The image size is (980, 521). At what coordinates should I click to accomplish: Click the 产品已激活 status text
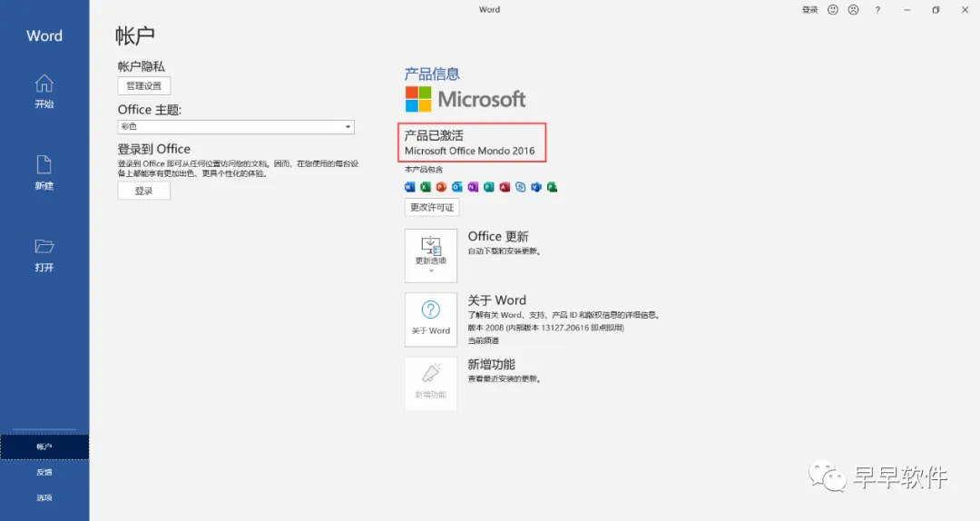click(434, 135)
